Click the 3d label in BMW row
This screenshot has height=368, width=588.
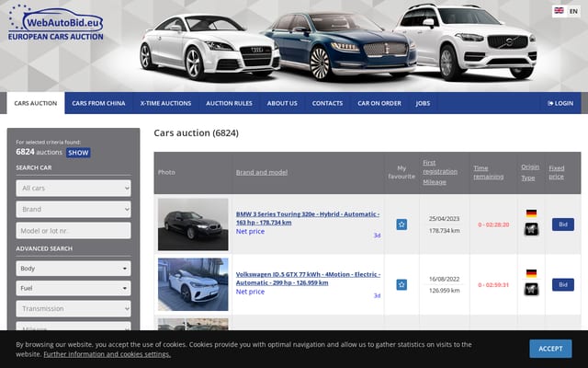377,236
